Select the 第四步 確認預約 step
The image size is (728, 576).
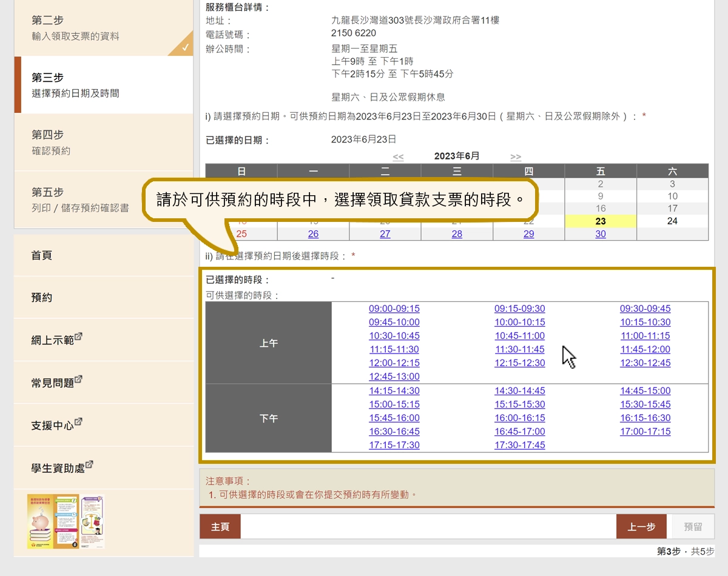(49, 141)
